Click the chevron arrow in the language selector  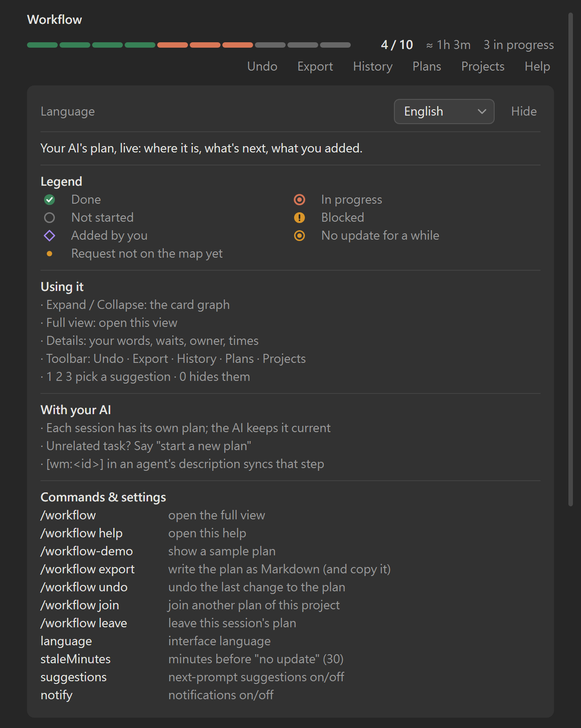click(482, 112)
